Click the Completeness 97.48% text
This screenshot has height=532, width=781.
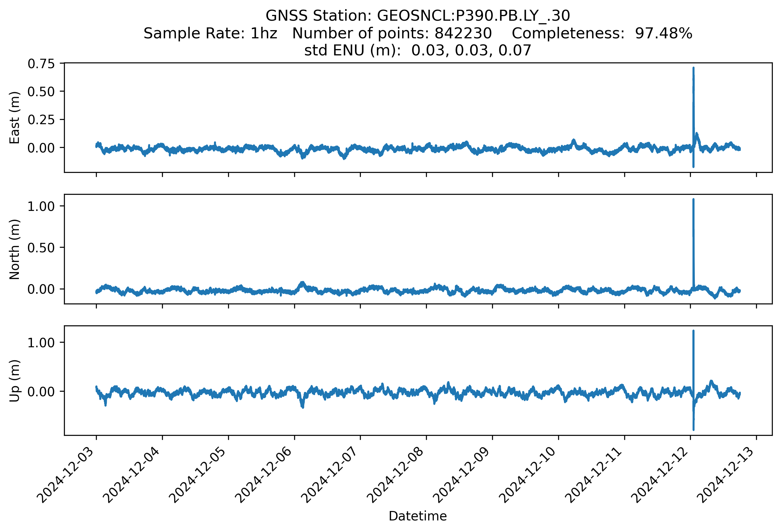(x=602, y=33)
